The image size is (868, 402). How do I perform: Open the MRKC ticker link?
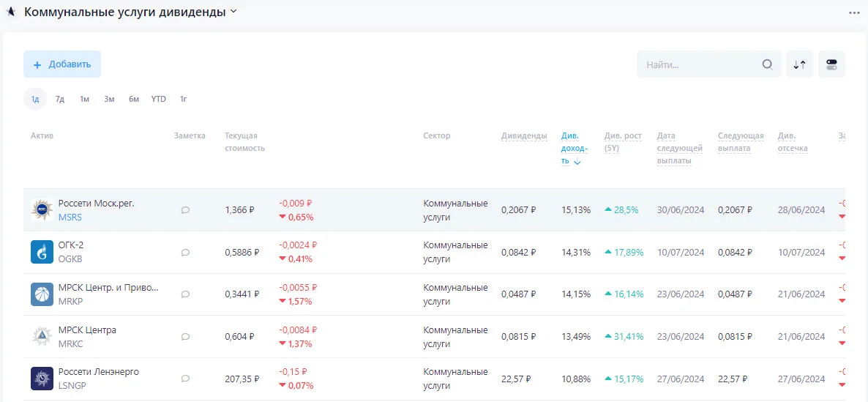point(70,343)
